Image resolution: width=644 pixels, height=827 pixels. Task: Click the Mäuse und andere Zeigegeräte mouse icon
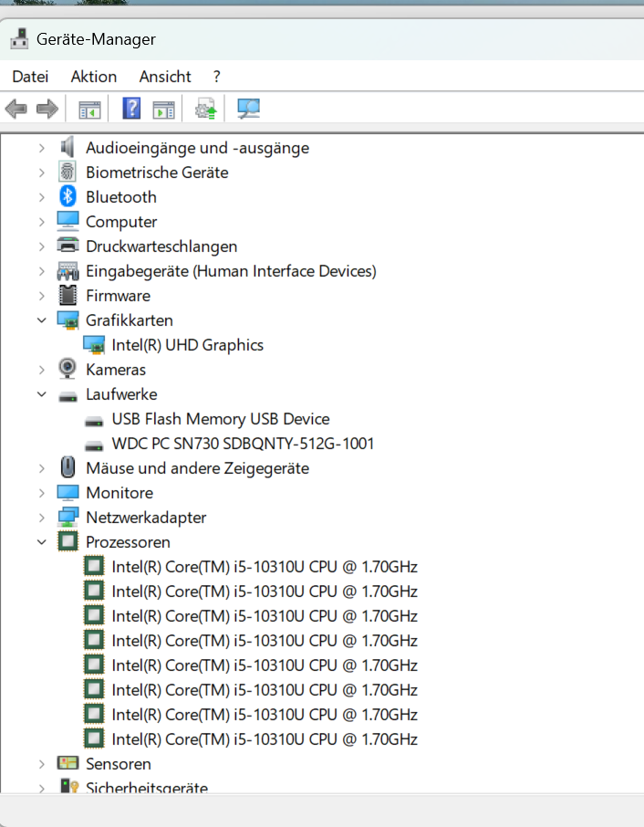68,468
